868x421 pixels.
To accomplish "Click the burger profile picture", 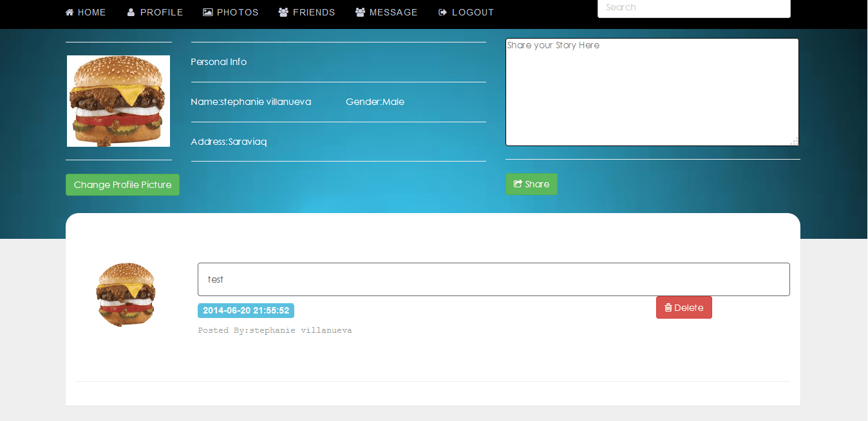I will (x=118, y=100).
